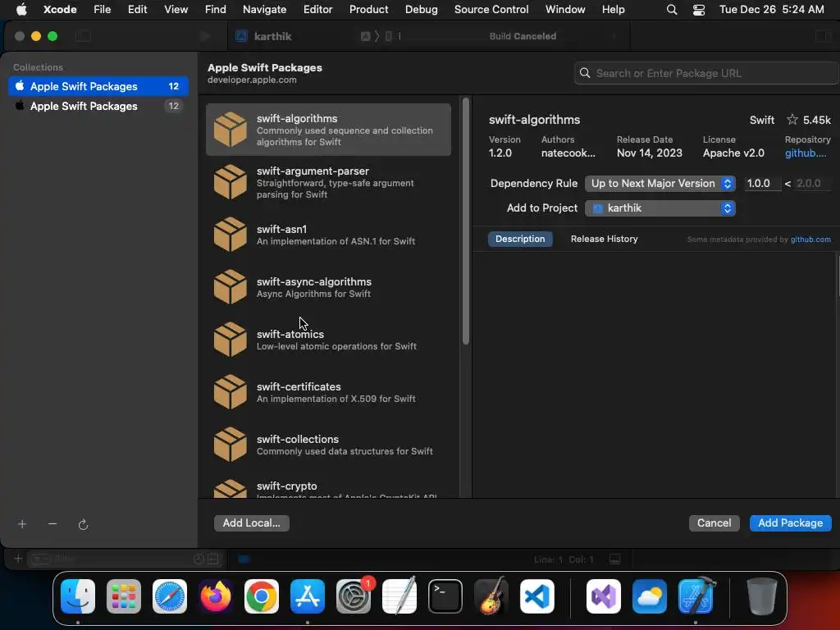Select the swift-collections package icon
This screenshot has width=840, height=630.
230,445
